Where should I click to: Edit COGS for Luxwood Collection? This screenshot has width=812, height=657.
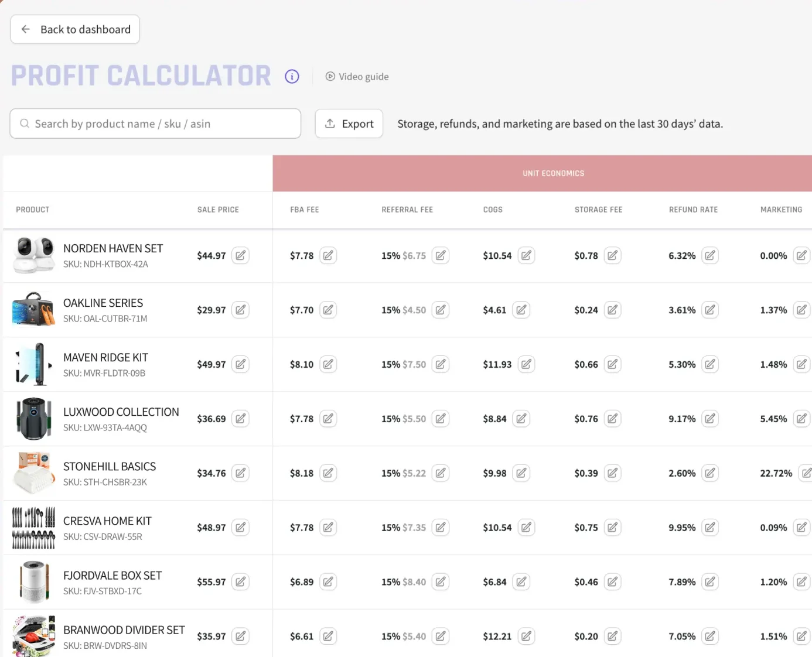[521, 419]
